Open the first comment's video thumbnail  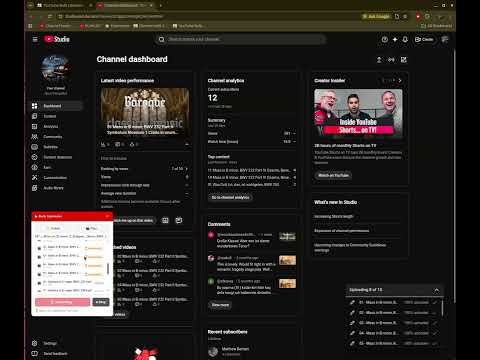coord(287,237)
